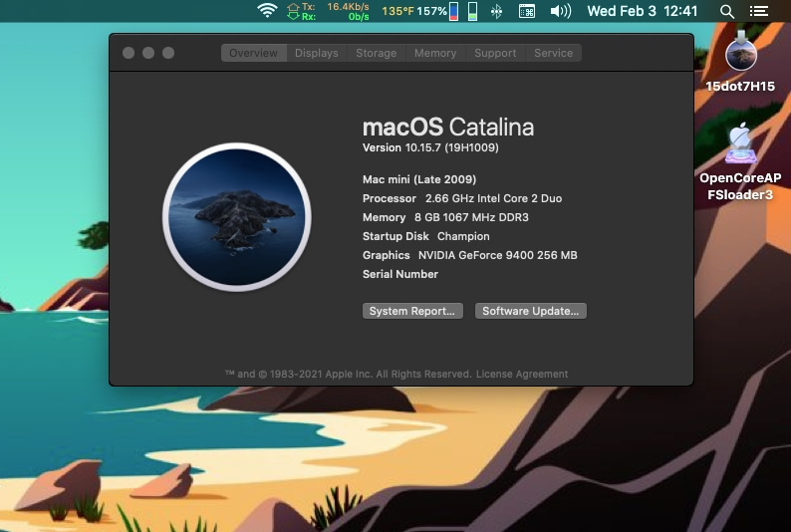This screenshot has height=532, width=791.
Task: Minimize the About This Mac window
Action: 148,53
